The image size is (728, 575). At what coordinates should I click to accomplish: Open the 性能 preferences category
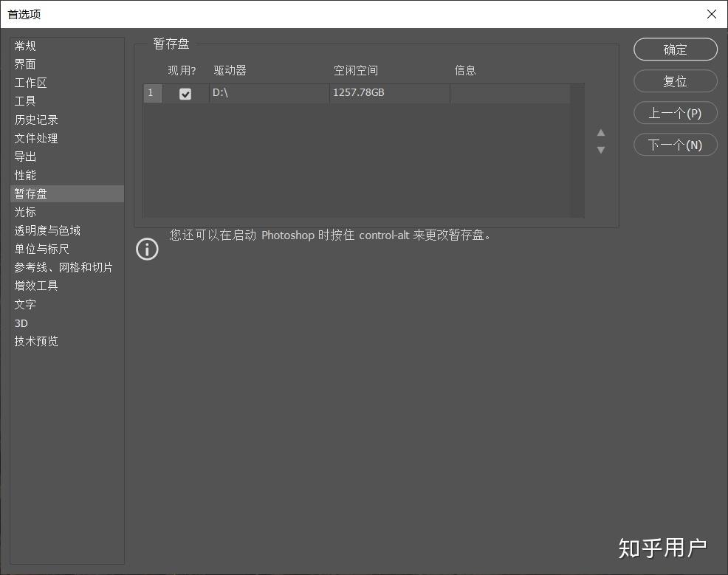[24, 175]
